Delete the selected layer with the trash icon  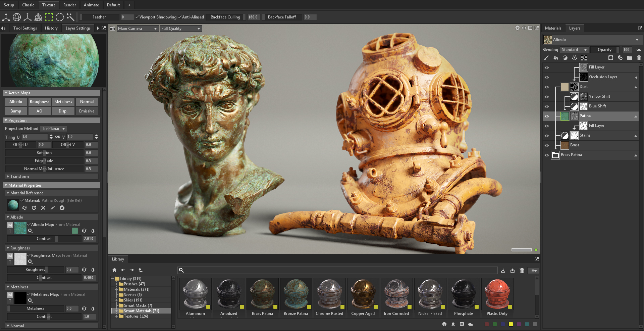[x=639, y=58]
